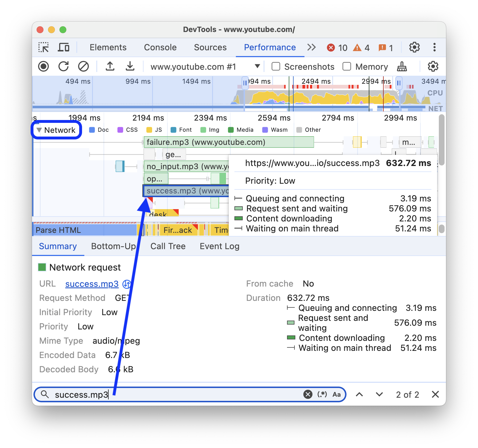Click the record performance button
Image resolution: width=478 pixels, height=448 pixels.
pos(43,66)
